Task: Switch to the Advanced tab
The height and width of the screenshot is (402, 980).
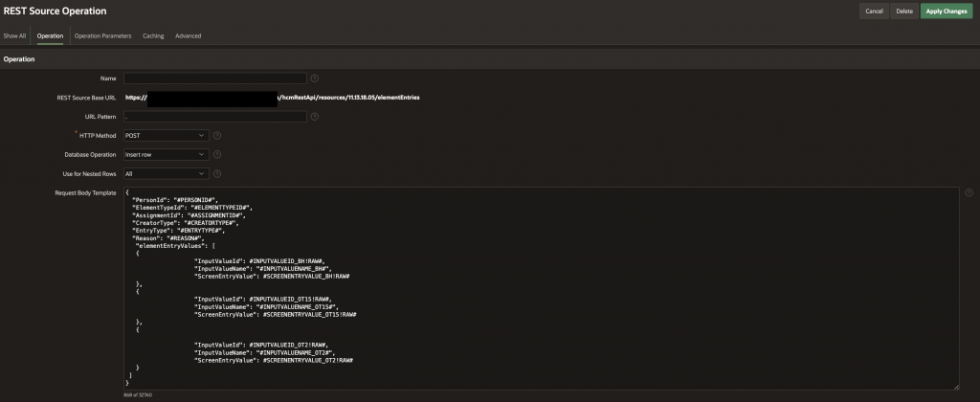Action: [x=188, y=36]
